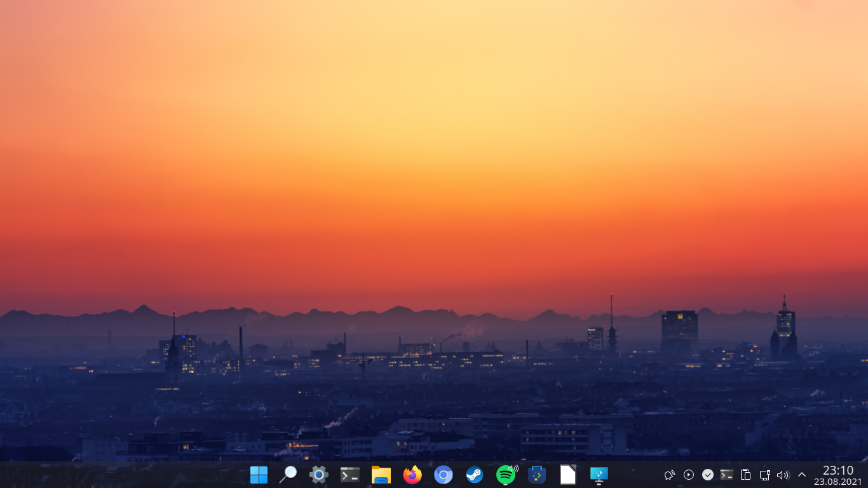This screenshot has width=868, height=488.
Task: Click the date 23.08.2021
Action: click(838, 482)
